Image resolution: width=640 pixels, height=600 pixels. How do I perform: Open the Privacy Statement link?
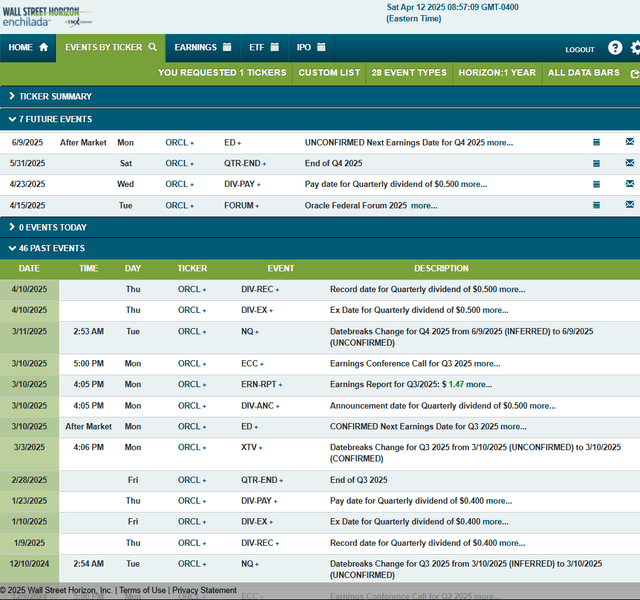(205, 591)
